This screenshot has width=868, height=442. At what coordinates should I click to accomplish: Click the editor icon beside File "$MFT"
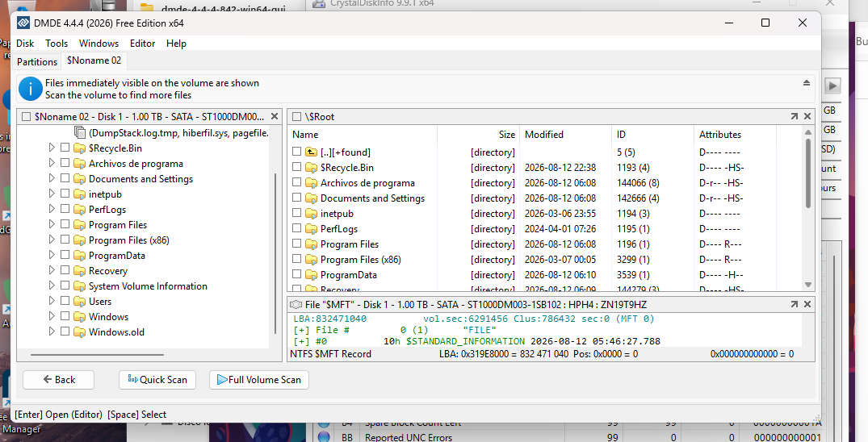point(296,304)
